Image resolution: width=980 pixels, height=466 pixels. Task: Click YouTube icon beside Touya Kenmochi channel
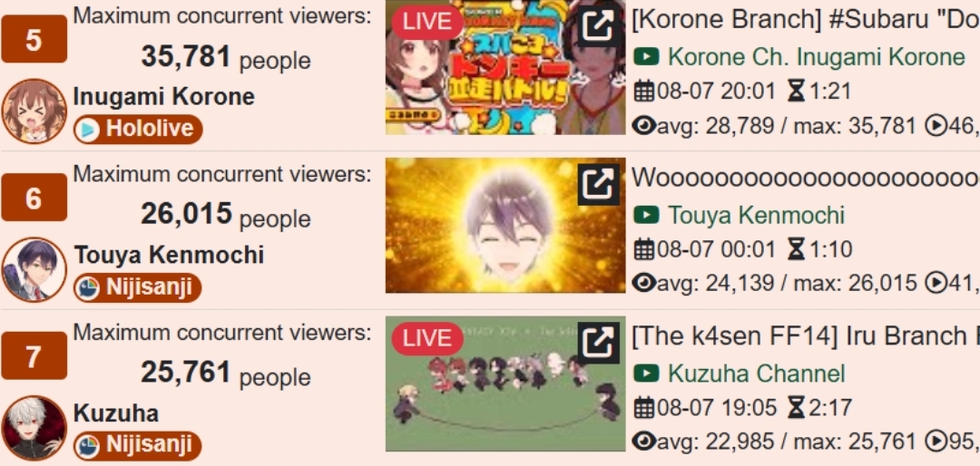coord(646,216)
